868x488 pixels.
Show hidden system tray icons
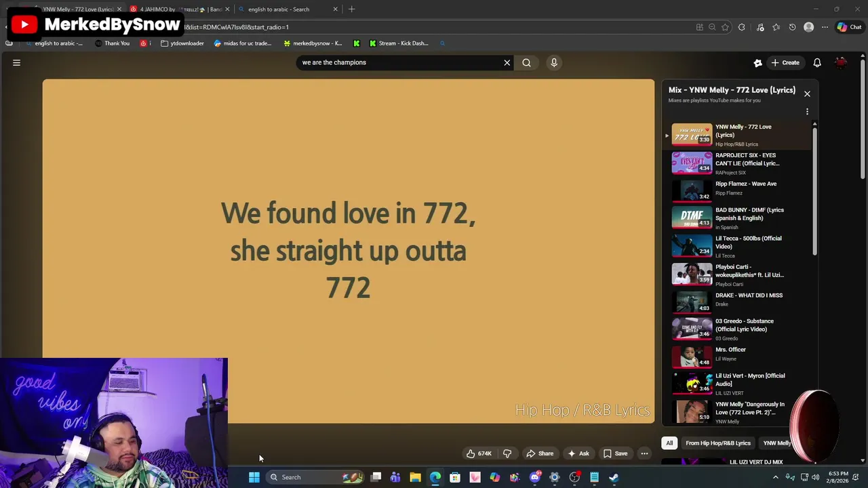tap(775, 477)
